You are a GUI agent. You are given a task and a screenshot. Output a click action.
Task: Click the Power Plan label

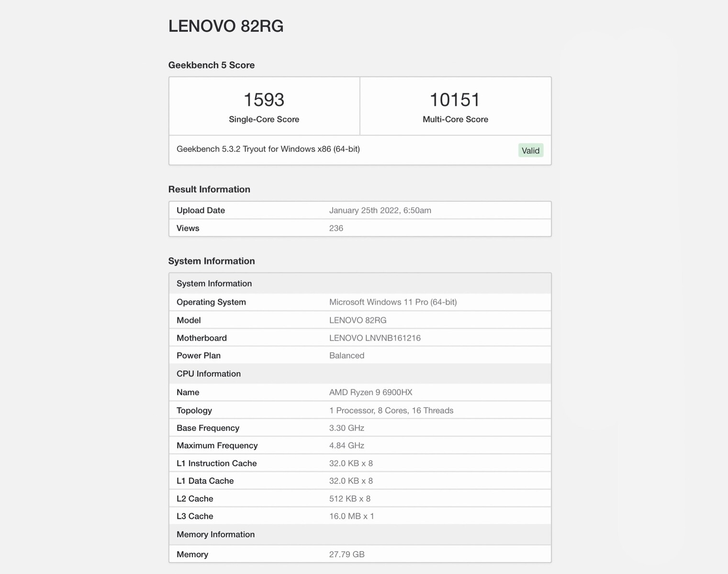[199, 356]
